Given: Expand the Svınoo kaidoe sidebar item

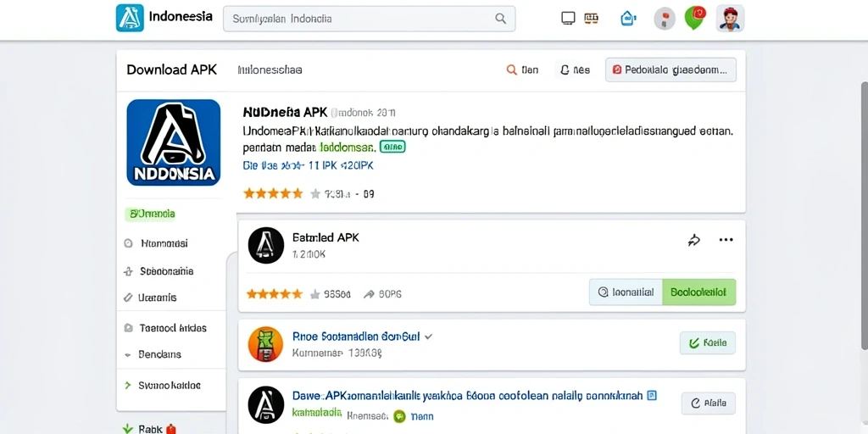Looking at the screenshot, I should [x=170, y=386].
